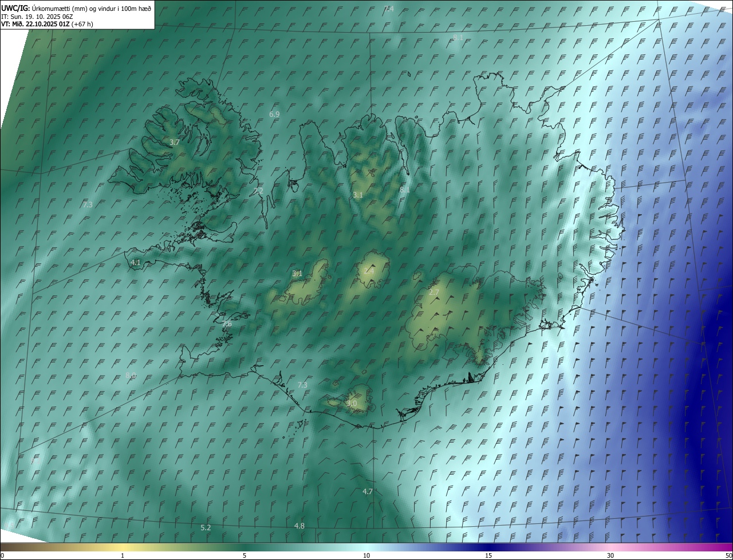Viewport: 733px width, 560px height.
Task: Click the 5.2 value label
Action: [x=206, y=527]
